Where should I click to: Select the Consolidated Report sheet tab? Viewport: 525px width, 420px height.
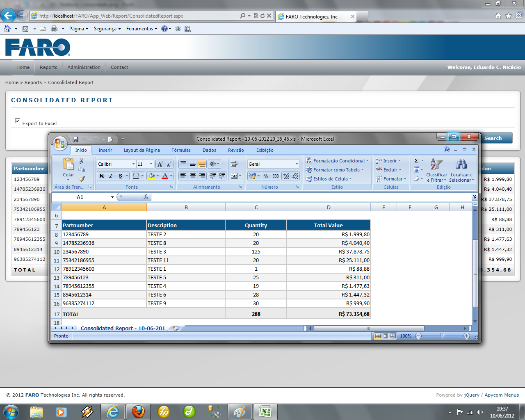123,328
